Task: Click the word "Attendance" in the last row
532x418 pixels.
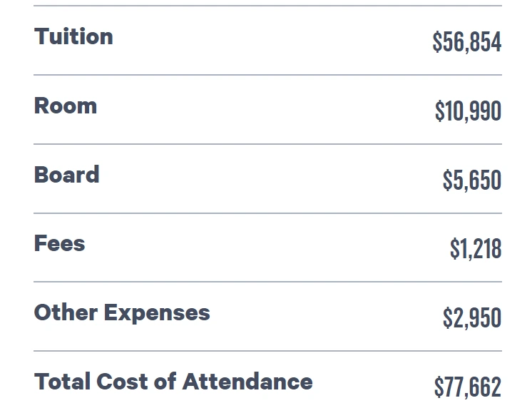Action: [x=247, y=382]
